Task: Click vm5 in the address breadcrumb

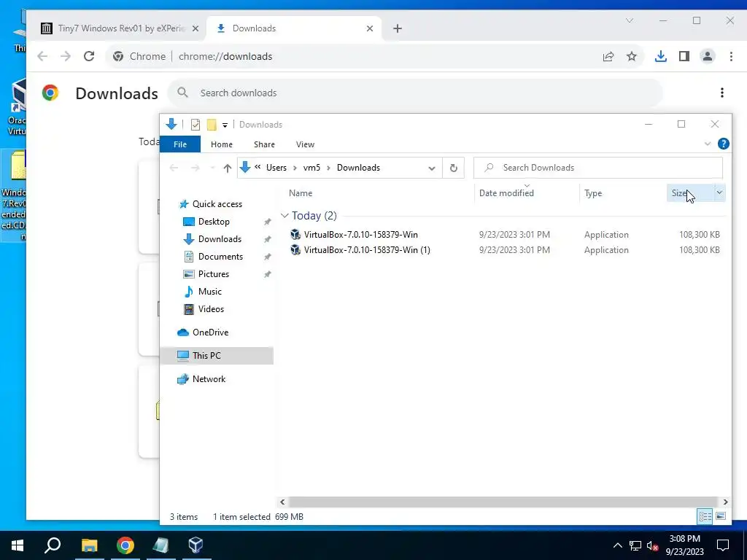Action: coord(311,168)
